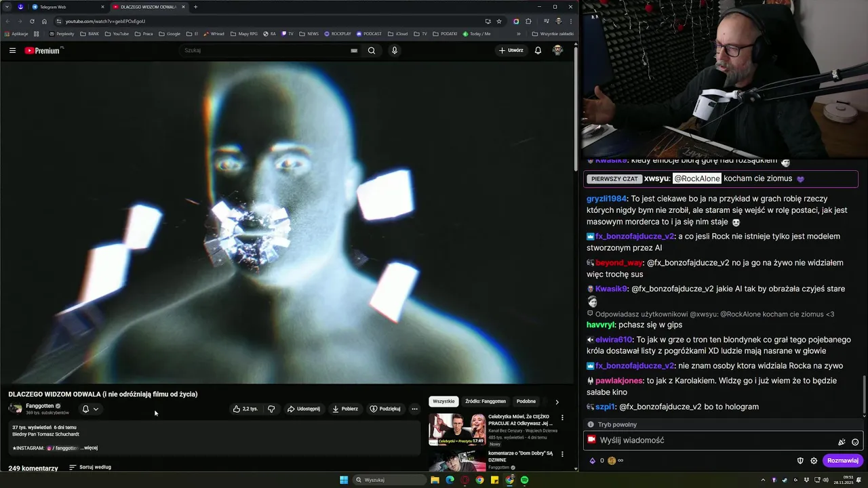Show hidden system tray icons chevron
Image resolution: width=868 pixels, height=488 pixels.
click(763, 480)
